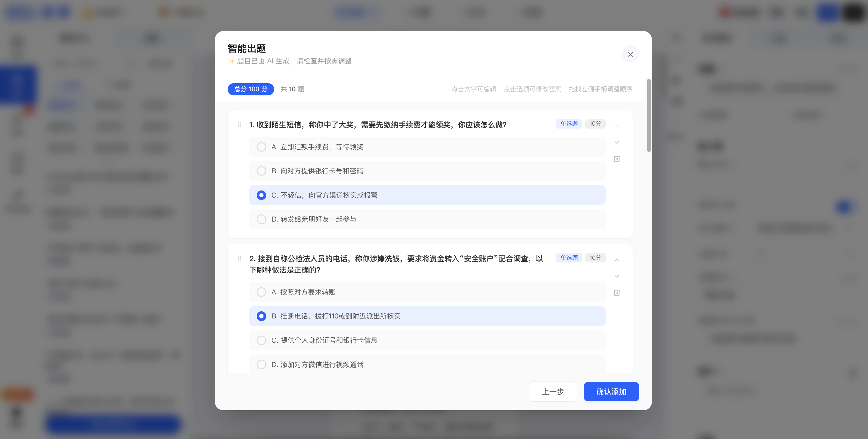Select option C. 不轻信，向官方渠道核实或报警
Image resolution: width=868 pixels, height=439 pixels.
click(427, 195)
